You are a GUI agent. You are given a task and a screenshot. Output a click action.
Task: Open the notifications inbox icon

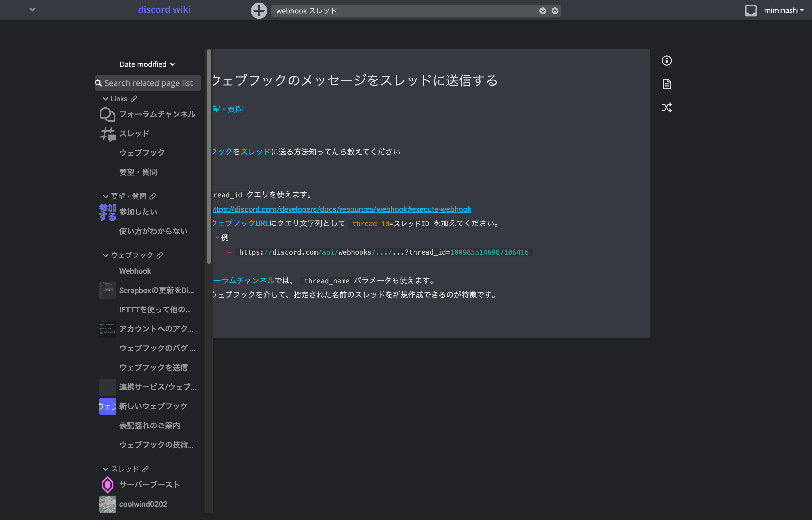pos(750,10)
